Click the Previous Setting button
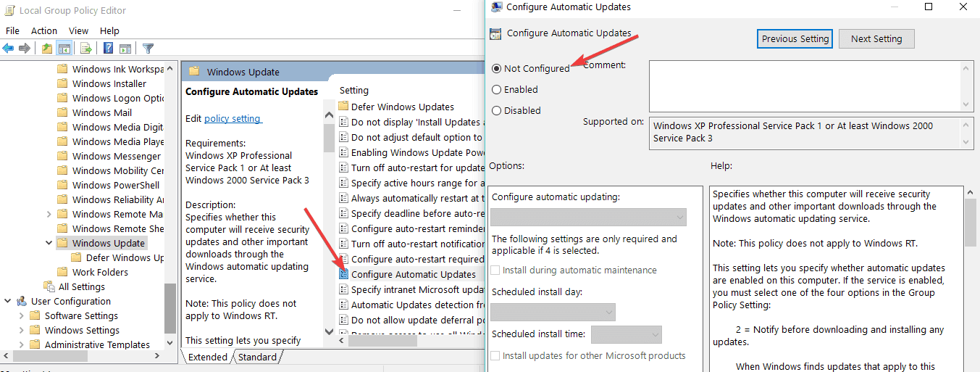Image resolution: width=980 pixels, height=372 pixels. point(795,38)
